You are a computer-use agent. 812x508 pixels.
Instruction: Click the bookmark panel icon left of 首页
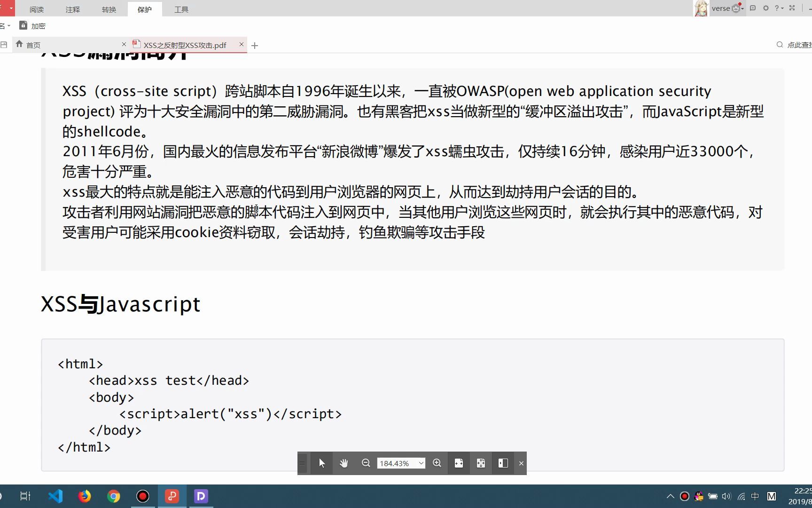[x=4, y=45]
